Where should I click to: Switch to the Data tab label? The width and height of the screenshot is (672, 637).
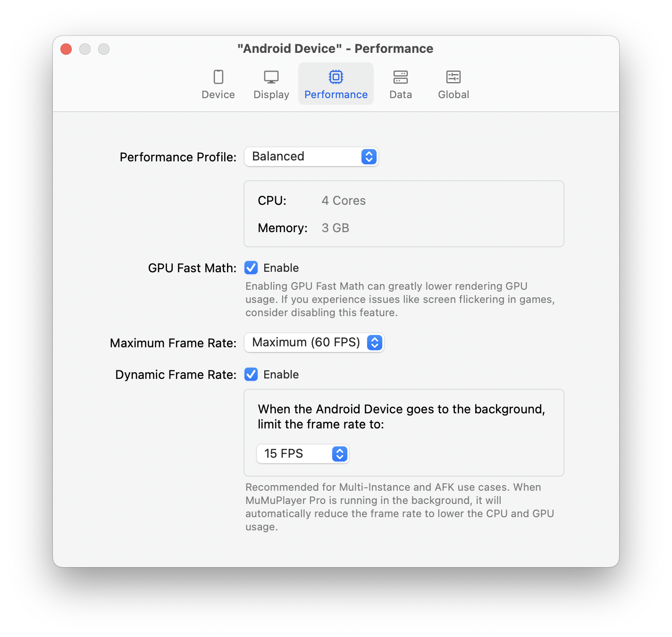pos(400,95)
